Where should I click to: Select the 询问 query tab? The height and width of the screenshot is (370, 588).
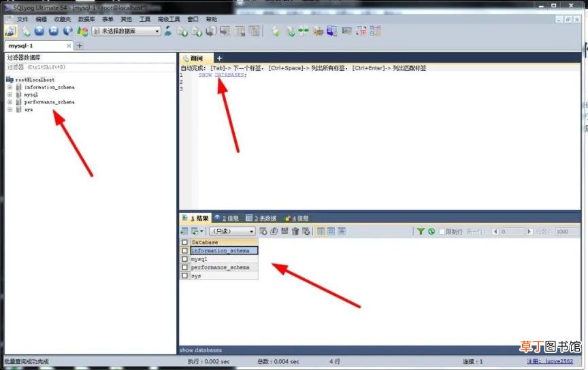point(197,58)
